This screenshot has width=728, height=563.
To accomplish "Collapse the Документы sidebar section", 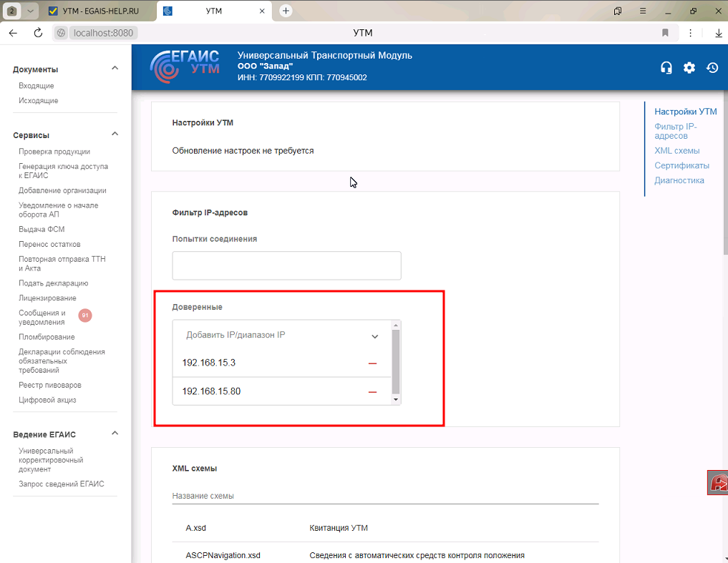I will pyautogui.click(x=115, y=69).
